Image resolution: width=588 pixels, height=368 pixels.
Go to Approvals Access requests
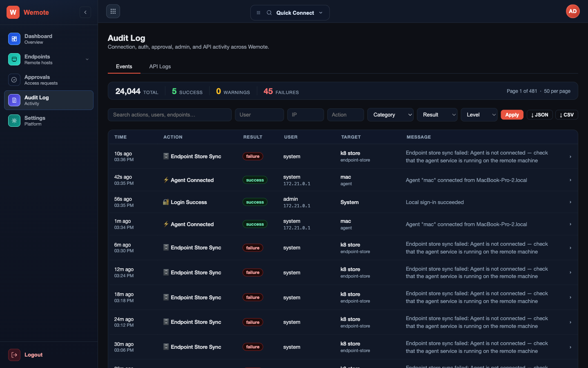[49, 80]
